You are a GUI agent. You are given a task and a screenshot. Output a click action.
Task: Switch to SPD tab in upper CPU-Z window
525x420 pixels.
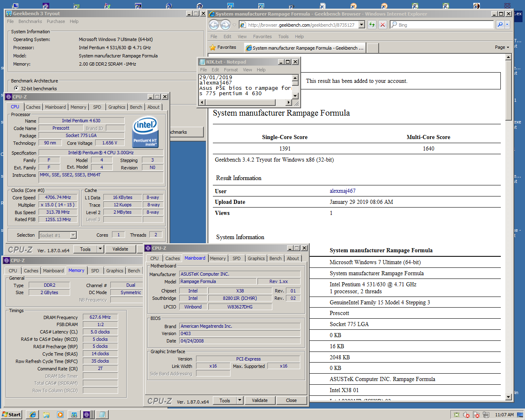click(x=97, y=107)
